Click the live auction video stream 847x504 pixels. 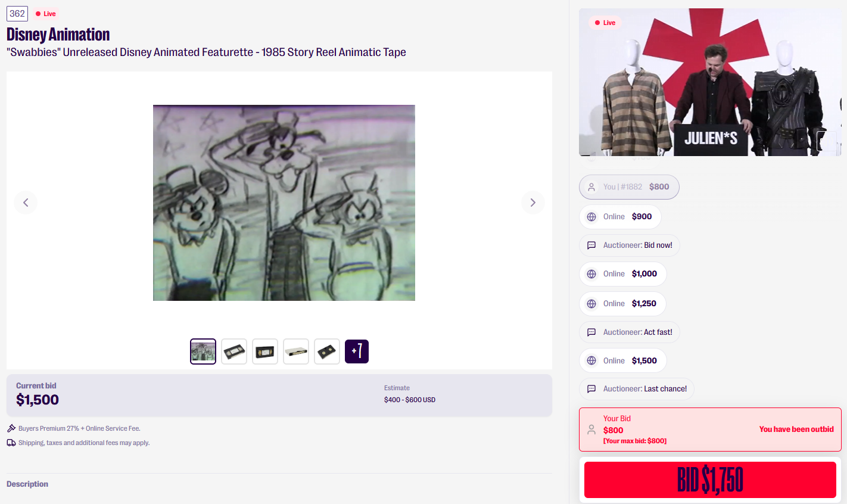point(710,82)
